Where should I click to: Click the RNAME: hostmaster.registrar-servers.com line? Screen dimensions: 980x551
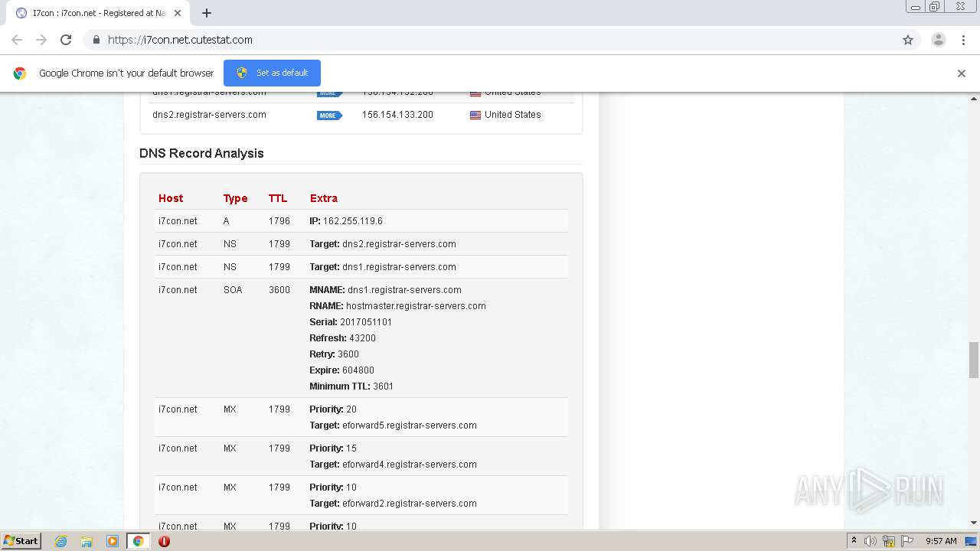click(x=397, y=306)
